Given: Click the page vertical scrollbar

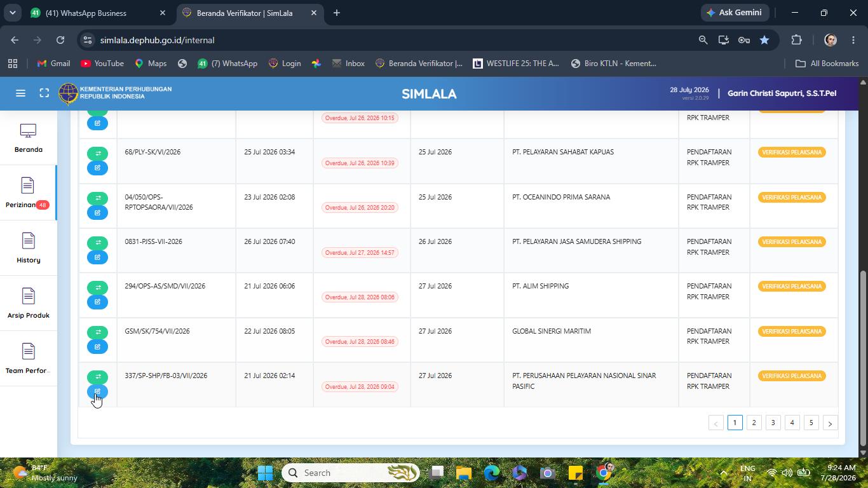Looking at the screenshot, I should pos(862,358).
